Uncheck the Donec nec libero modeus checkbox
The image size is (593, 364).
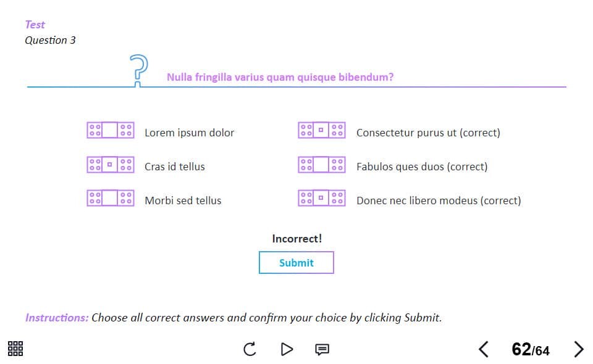[x=321, y=198]
